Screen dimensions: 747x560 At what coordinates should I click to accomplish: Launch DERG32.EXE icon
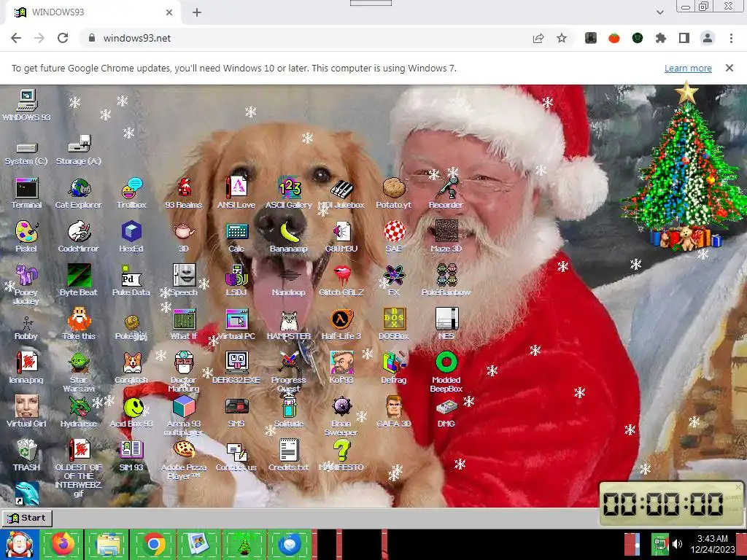236,367
